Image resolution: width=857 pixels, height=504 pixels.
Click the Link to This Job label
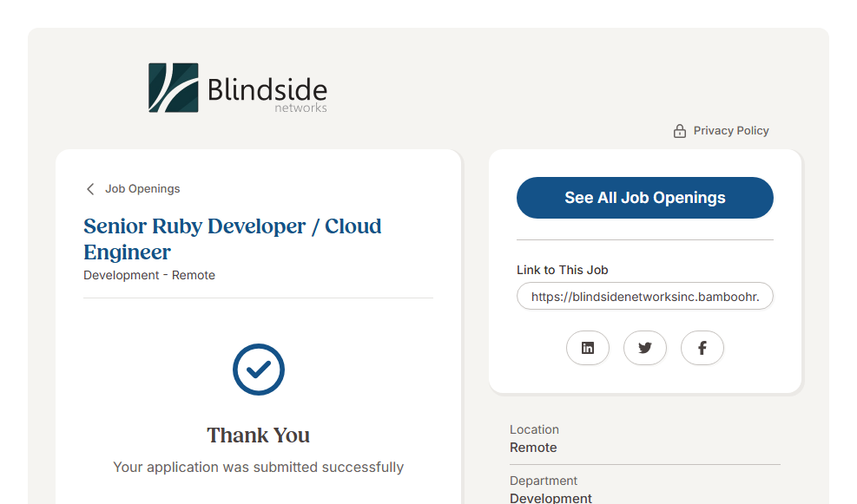562,270
